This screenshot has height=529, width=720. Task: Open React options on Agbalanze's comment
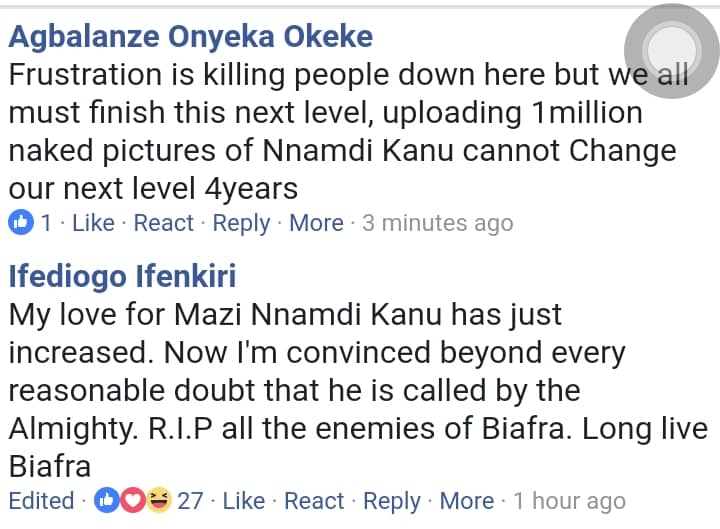163,222
